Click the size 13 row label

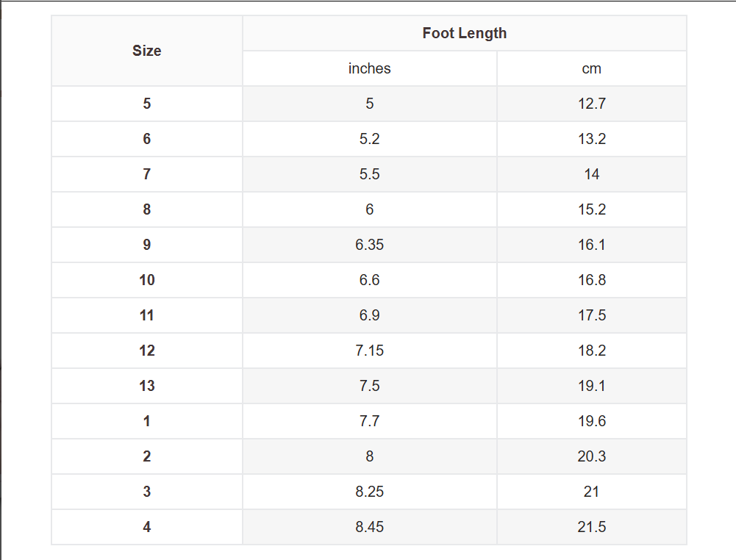click(147, 386)
